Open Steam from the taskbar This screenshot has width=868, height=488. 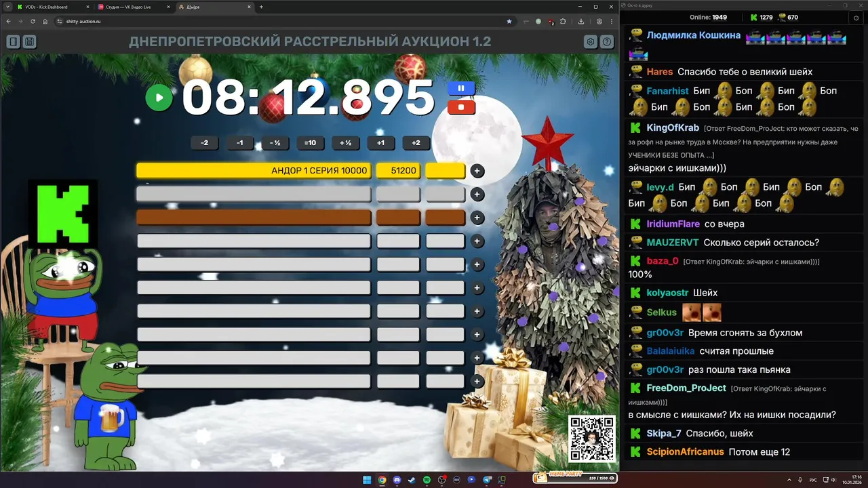pos(412,480)
